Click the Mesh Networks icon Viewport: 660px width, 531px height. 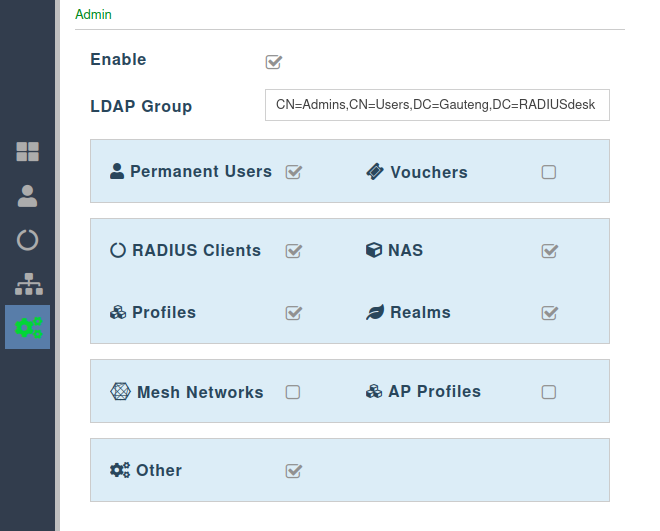pyautogui.click(x=120, y=392)
